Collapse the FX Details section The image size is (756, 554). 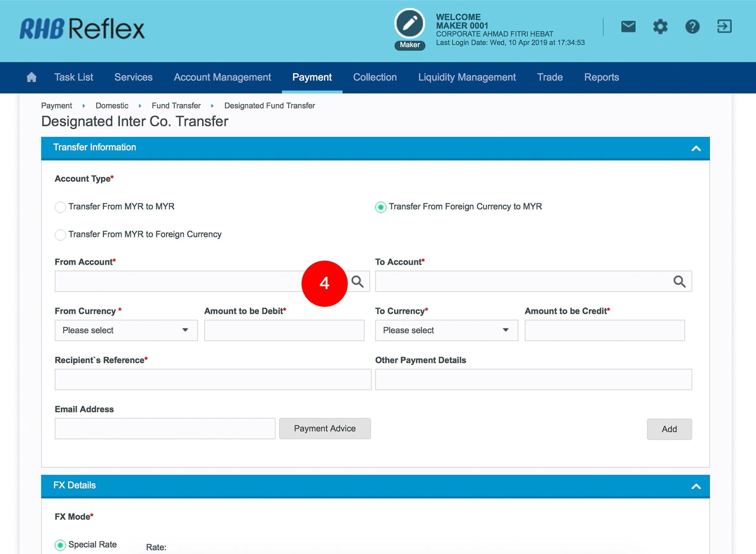click(x=696, y=486)
